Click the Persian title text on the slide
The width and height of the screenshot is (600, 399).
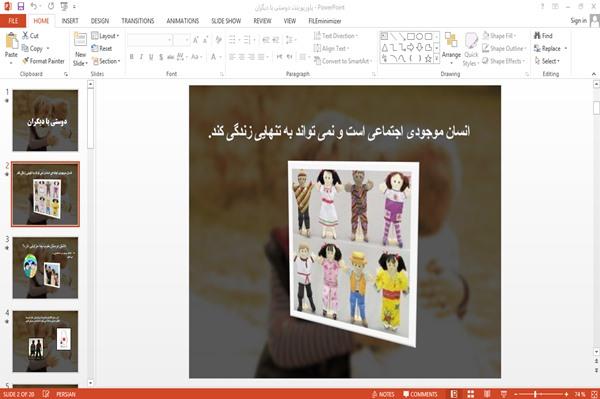pos(339,132)
